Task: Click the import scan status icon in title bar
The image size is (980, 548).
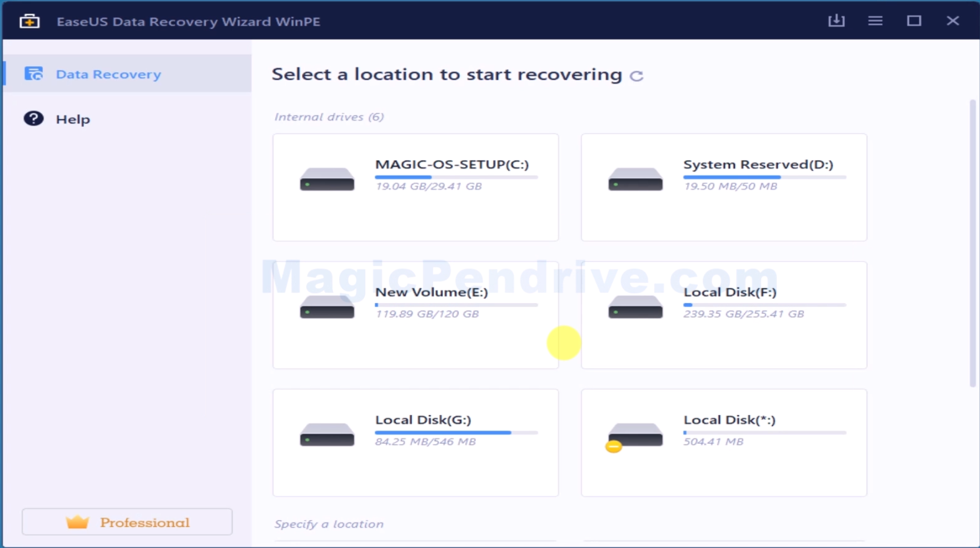Action: (x=836, y=21)
